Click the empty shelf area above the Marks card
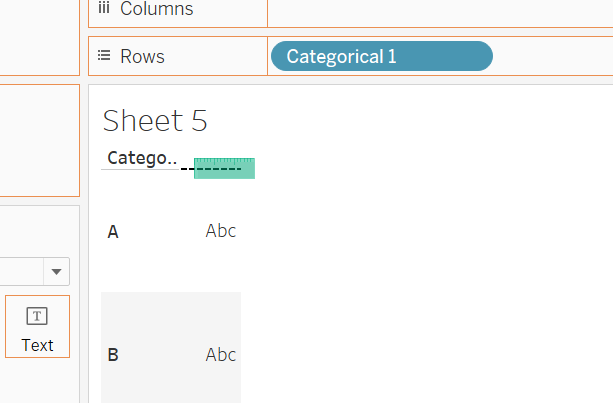Image resolution: width=613 pixels, height=403 pixels. (x=38, y=140)
